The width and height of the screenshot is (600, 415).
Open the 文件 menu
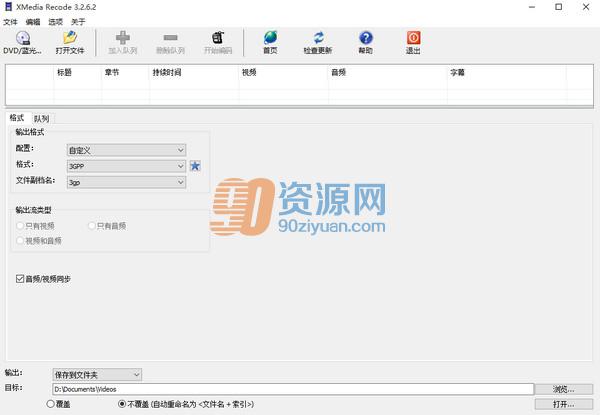coord(10,22)
